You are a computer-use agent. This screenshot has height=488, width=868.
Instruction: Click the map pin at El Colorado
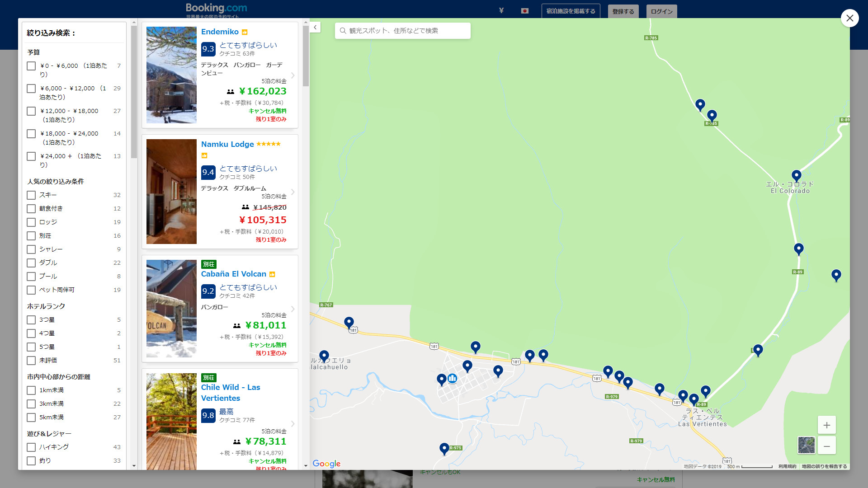[796, 175]
